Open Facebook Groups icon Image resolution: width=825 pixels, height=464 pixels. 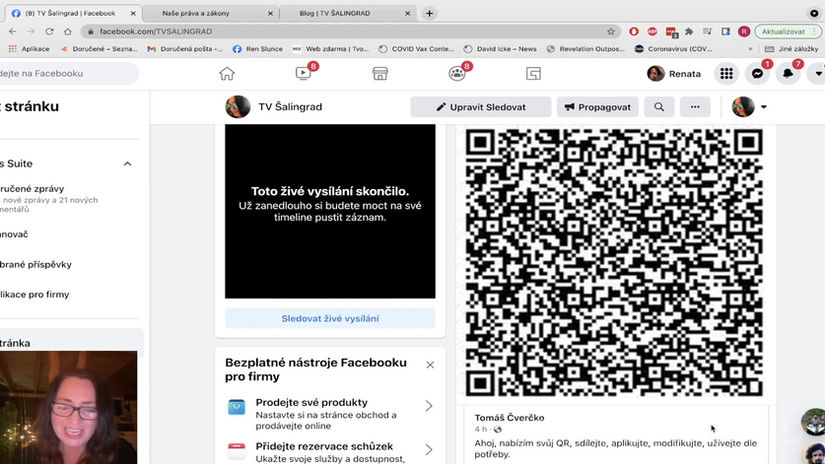pyautogui.click(x=457, y=74)
